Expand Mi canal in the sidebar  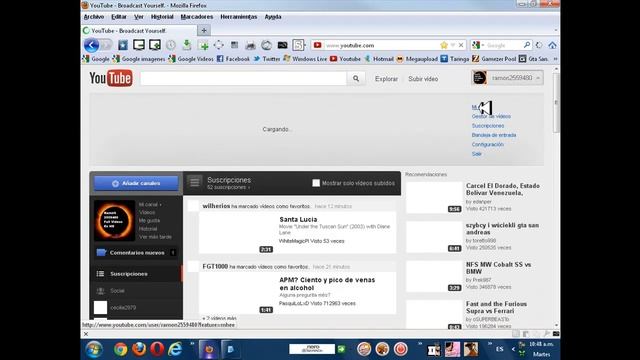(x=150, y=204)
